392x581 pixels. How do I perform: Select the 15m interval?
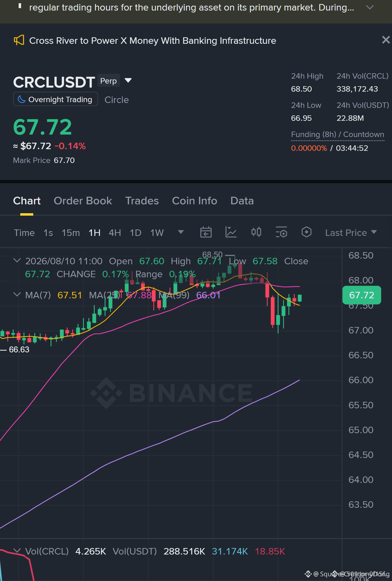(71, 233)
